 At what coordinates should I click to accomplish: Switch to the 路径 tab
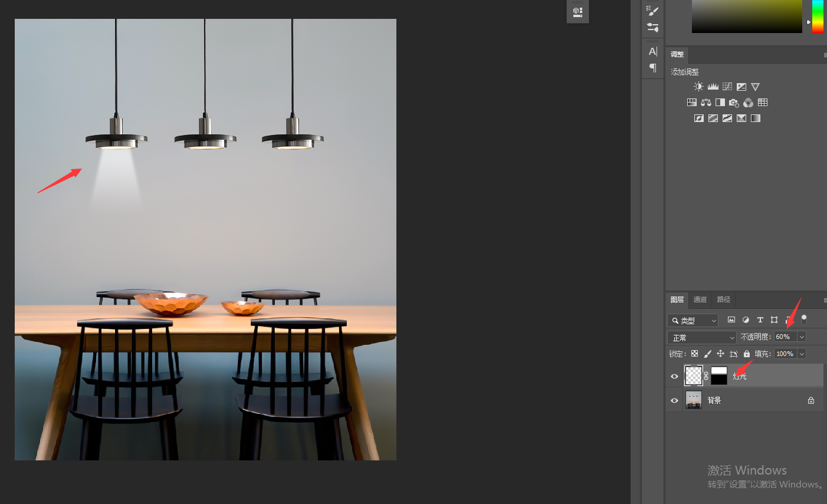[x=724, y=299]
